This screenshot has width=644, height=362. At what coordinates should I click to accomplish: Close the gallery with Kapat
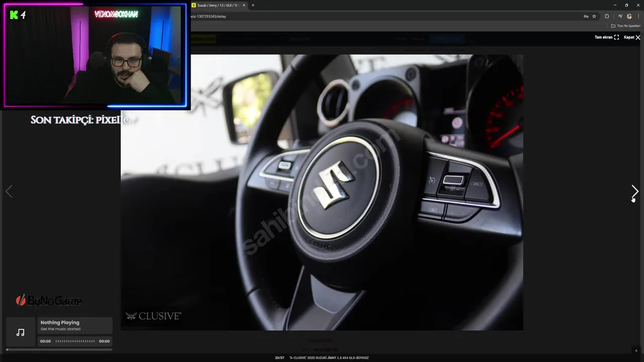coord(632,37)
